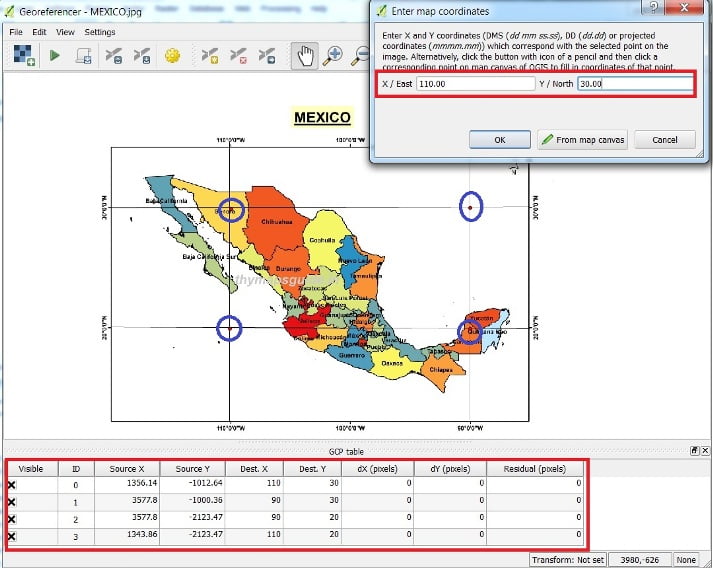The image size is (713, 568).
Task: Click the MEXICO map title
Action: click(322, 117)
